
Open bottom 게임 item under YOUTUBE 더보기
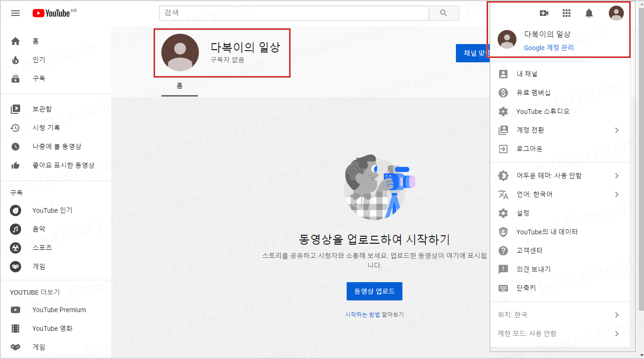pyautogui.click(x=56, y=347)
